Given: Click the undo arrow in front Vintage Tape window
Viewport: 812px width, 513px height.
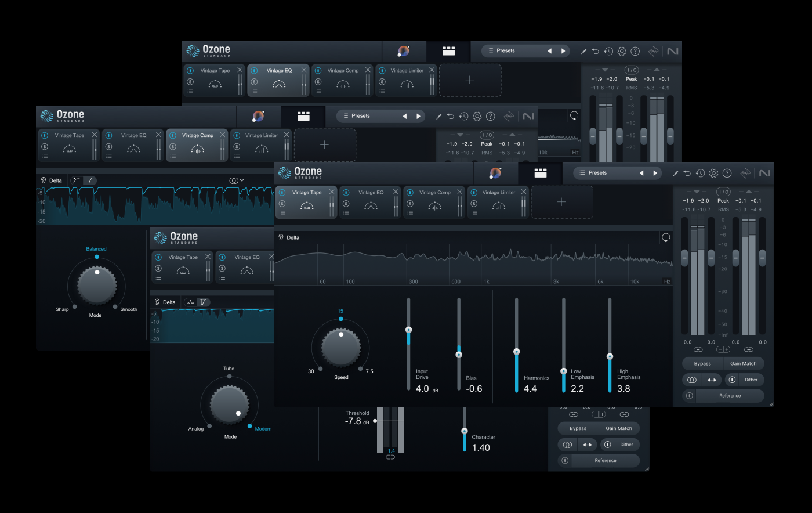Looking at the screenshot, I should click(687, 173).
